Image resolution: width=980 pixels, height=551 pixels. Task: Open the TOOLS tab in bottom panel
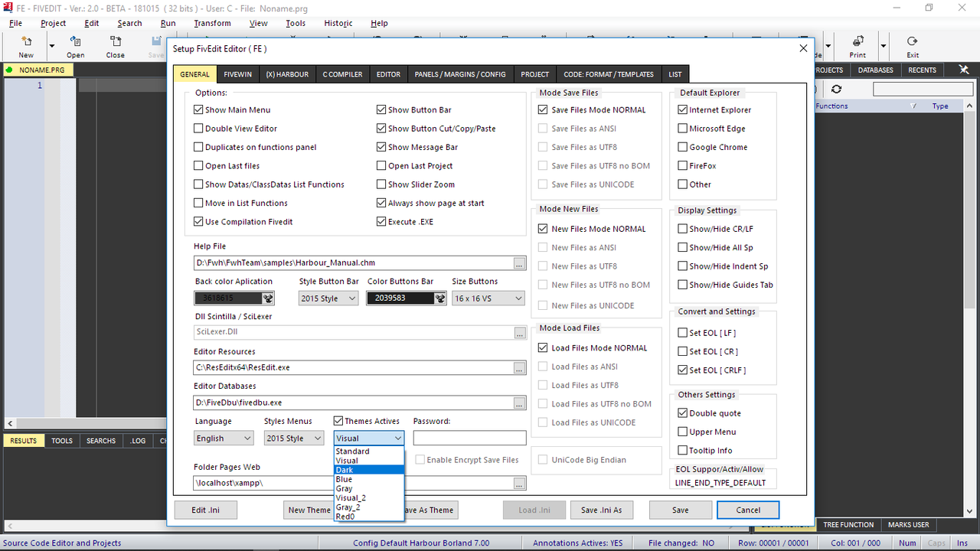point(62,441)
